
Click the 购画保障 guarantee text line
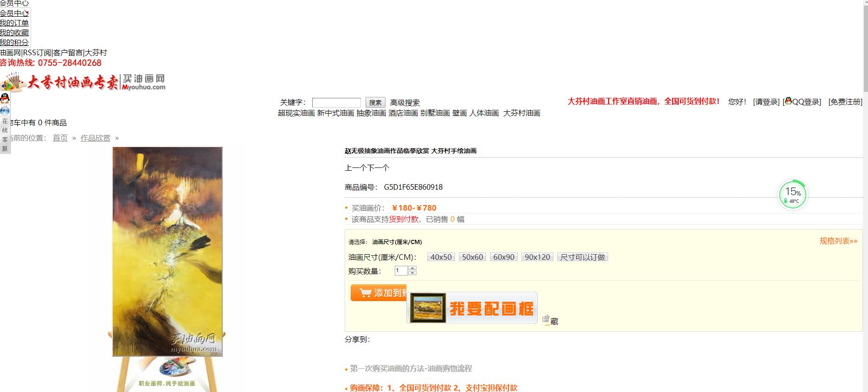click(433, 388)
